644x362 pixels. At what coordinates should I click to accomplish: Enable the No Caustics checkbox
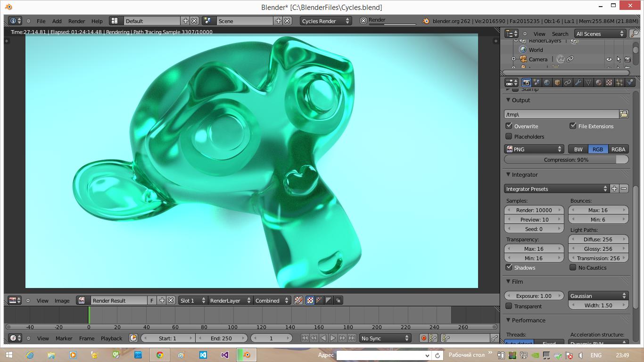pos(573,267)
